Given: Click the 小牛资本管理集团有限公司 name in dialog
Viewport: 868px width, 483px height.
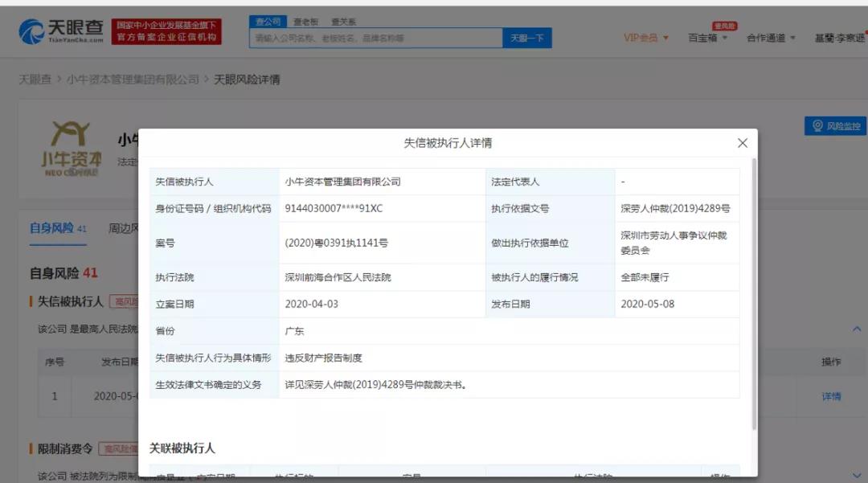Looking at the screenshot, I should 342,182.
